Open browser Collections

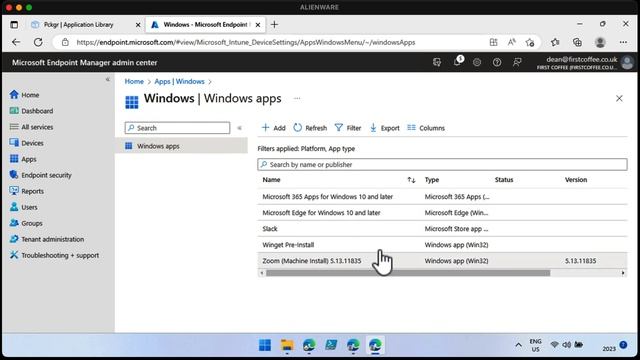click(x=577, y=42)
